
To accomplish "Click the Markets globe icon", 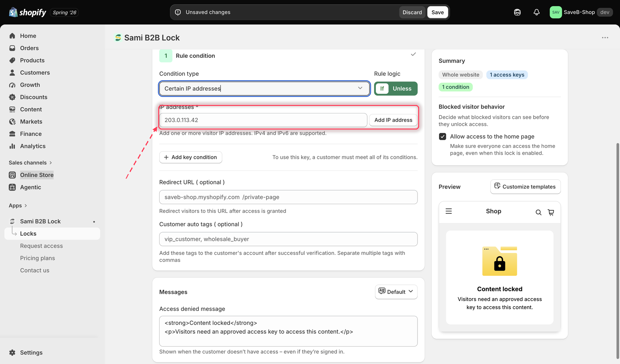I will point(12,122).
